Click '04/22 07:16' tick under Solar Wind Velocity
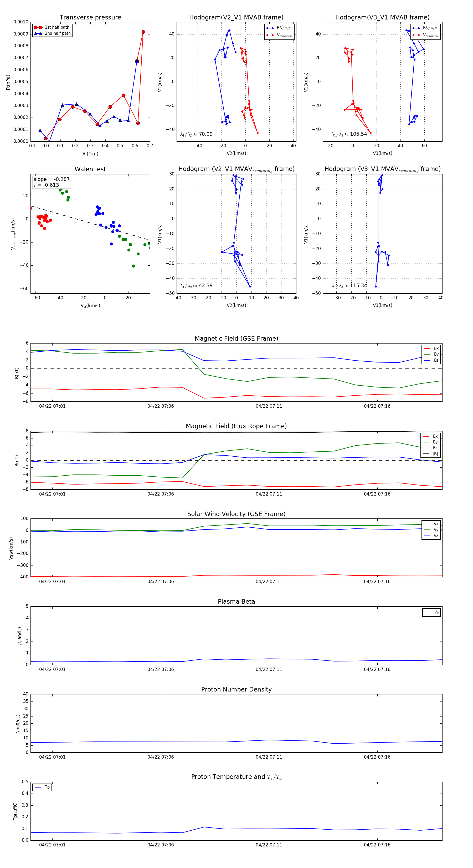 (x=377, y=582)
